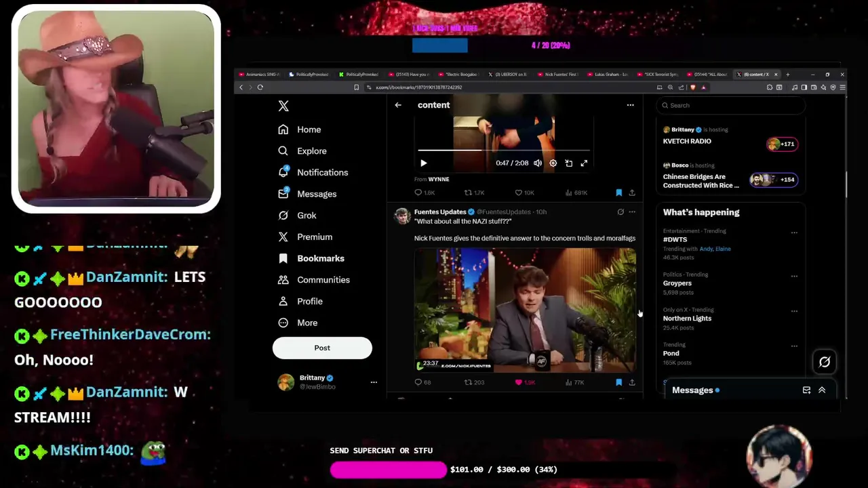Play the Nick Fuentes video thumbnail
Image resolution: width=868 pixels, height=488 pixels.
pos(525,310)
